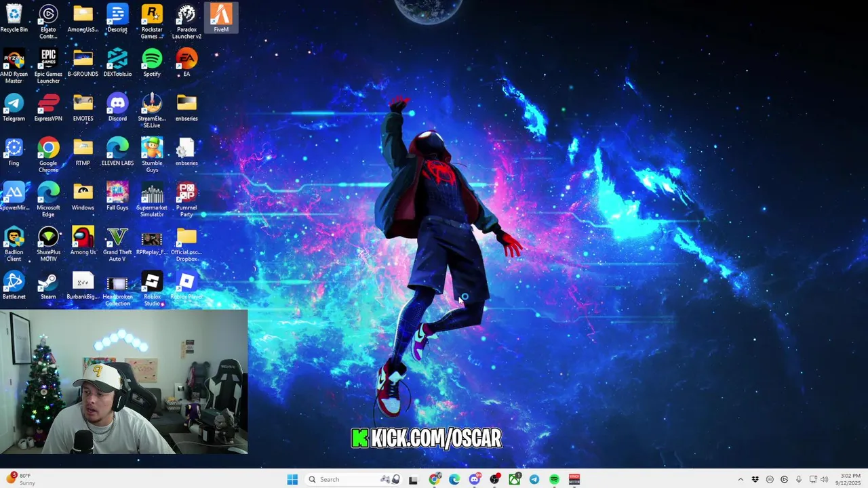Open Spotify from the taskbar
This screenshot has width=868, height=488.
click(554, 479)
